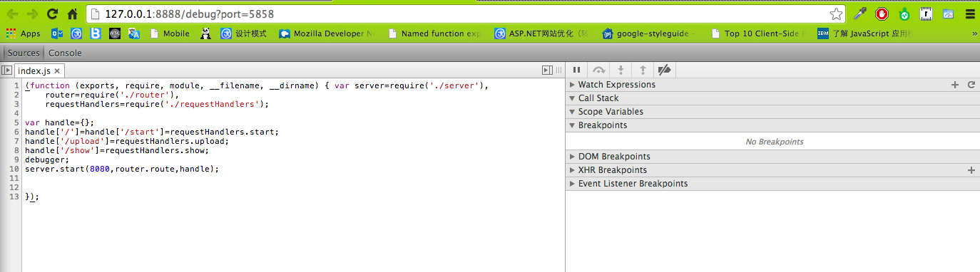This screenshot has height=272, width=980.
Task: Toggle deactivate breakpoints
Action: click(x=665, y=70)
